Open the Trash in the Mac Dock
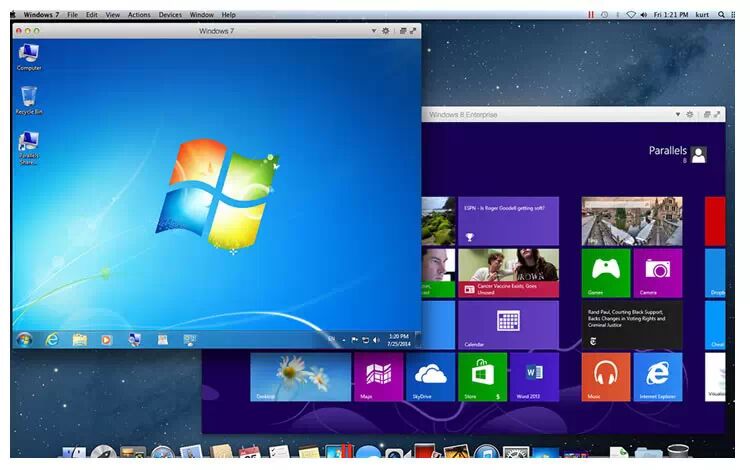 pos(677,451)
